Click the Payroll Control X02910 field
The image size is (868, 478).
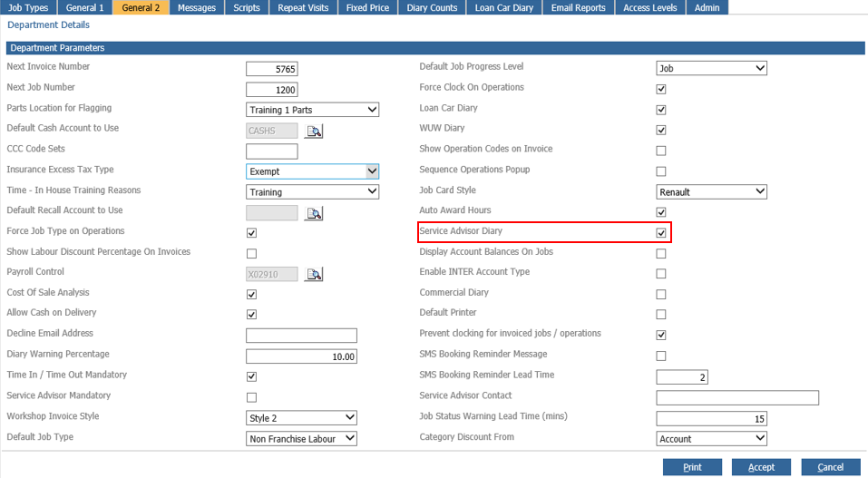click(x=272, y=274)
